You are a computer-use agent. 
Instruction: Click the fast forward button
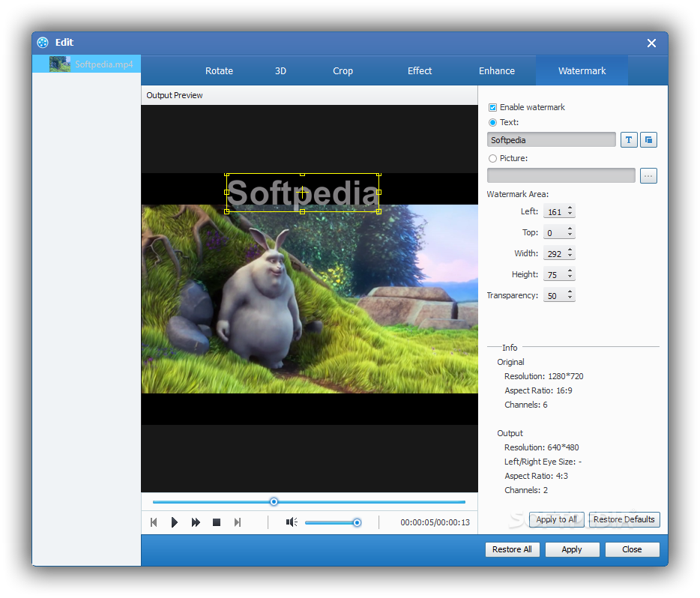click(196, 522)
